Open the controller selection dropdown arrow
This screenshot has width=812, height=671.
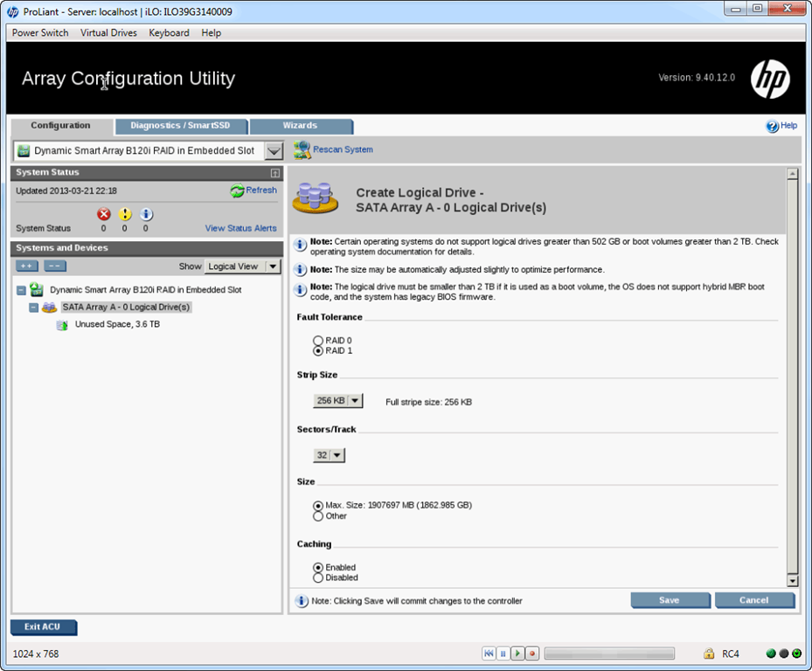[274, 150]
